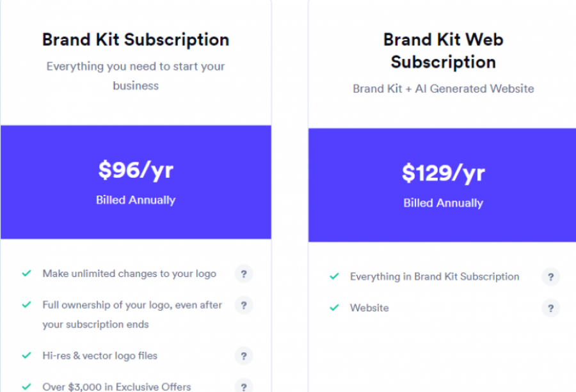Click the checkmark beside Everything in Brand Kit Subscription
This screenshot has width=576, height=392.
point(333,276)
